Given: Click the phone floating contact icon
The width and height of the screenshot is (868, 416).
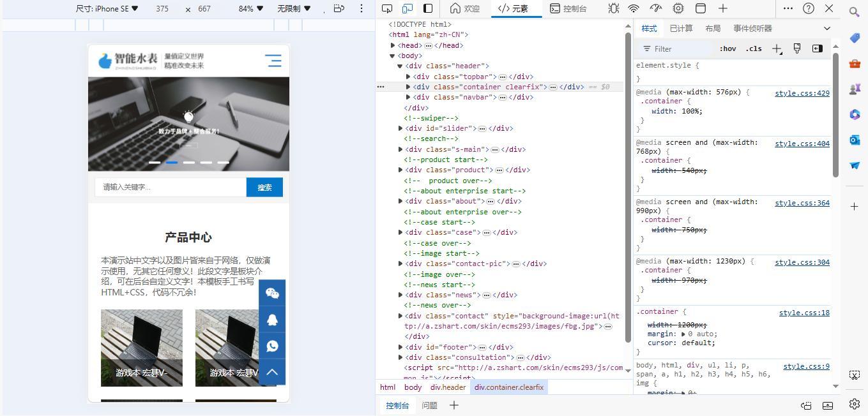Looking at the screenshot, I should pyautogui.click(x=272, y=346).
